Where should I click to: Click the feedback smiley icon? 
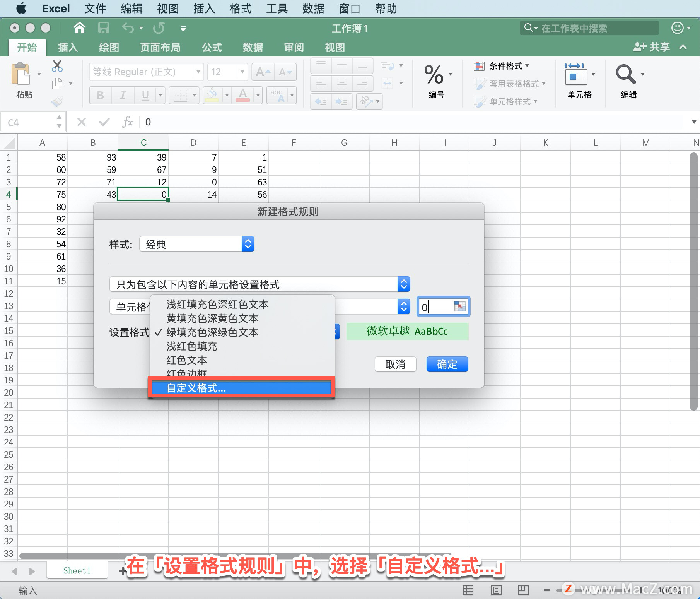[677, 28]
